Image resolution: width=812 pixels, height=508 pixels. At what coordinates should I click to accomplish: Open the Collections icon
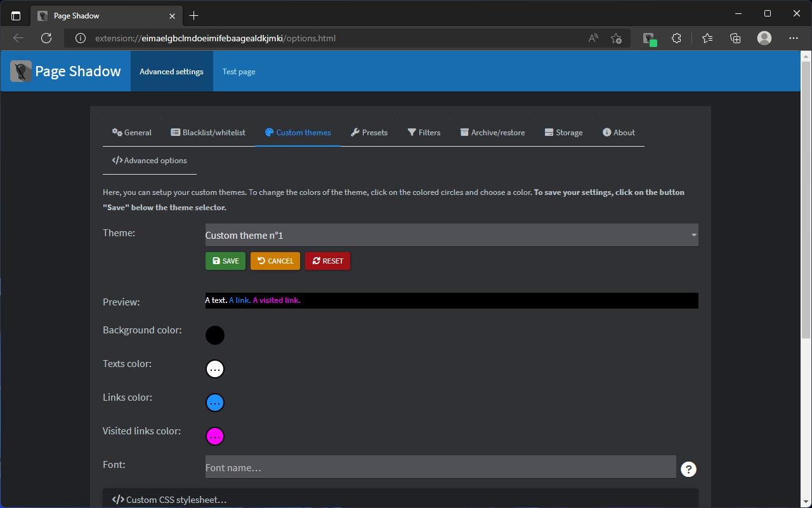coord(736,38)
